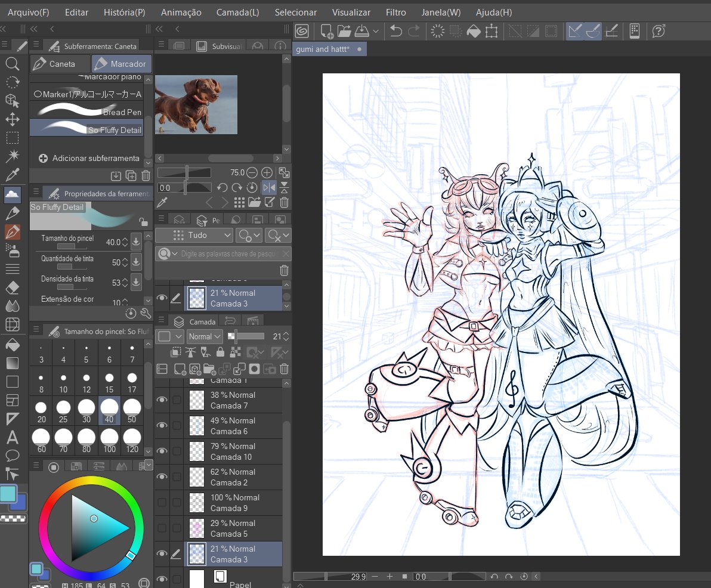This screenshot has width=711, height=588.
Task: Expand the save icon dropdown arrow in command bar
Action: coord(376,31)
